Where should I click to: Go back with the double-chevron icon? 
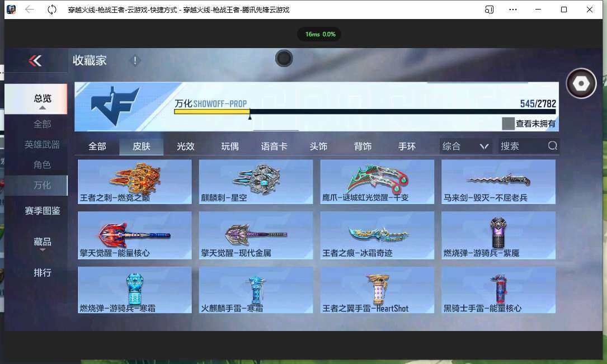click(x=35, y=61)
